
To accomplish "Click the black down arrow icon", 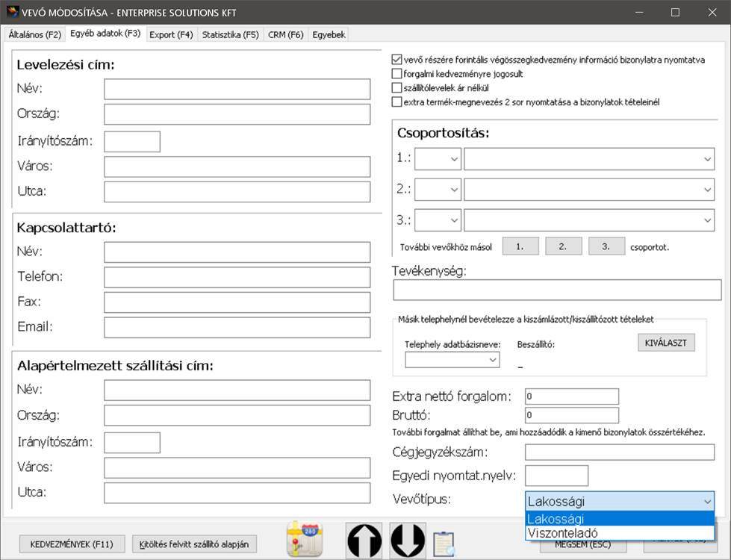I will click(x=408, y=541).
